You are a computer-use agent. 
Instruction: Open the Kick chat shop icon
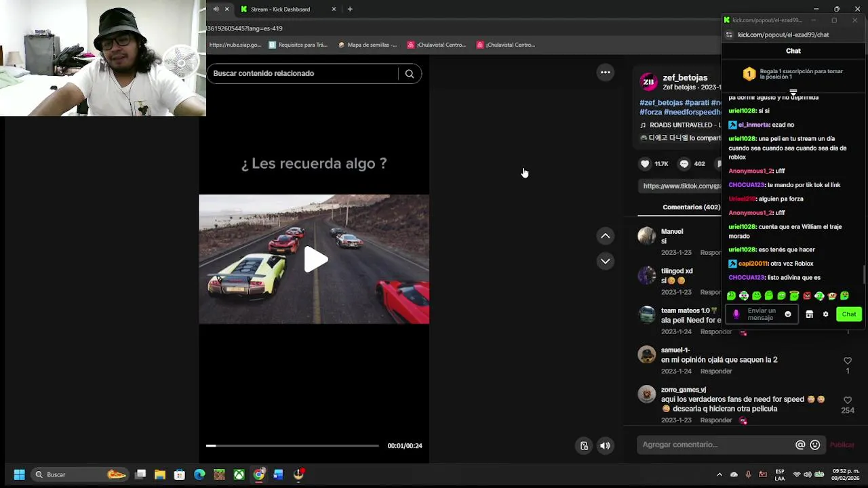click(809, 314)
